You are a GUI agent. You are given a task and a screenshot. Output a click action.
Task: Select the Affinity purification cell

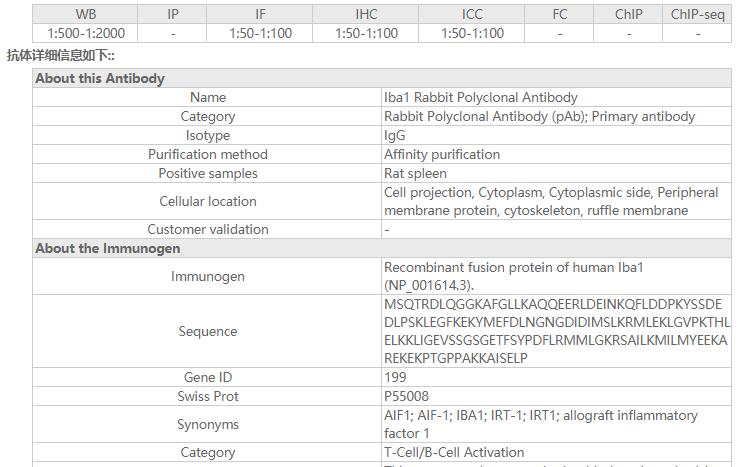click(x=442, y=154)
